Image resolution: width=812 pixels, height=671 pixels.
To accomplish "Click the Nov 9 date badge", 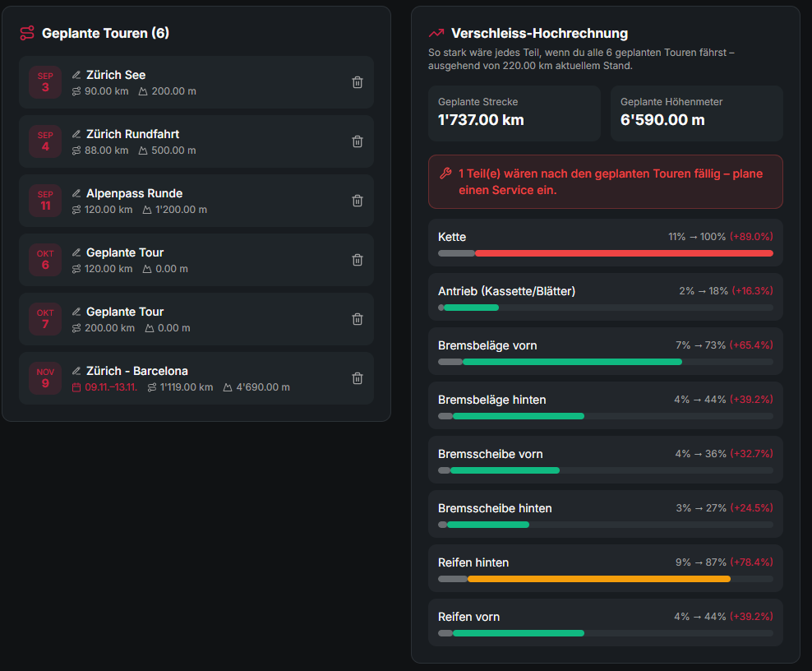I will (x=45, y=378).
